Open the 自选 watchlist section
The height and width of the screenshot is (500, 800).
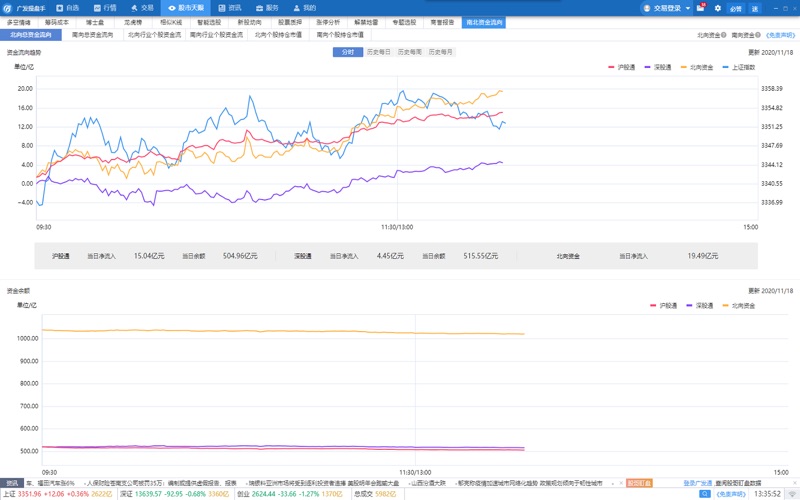pos(67,7)
